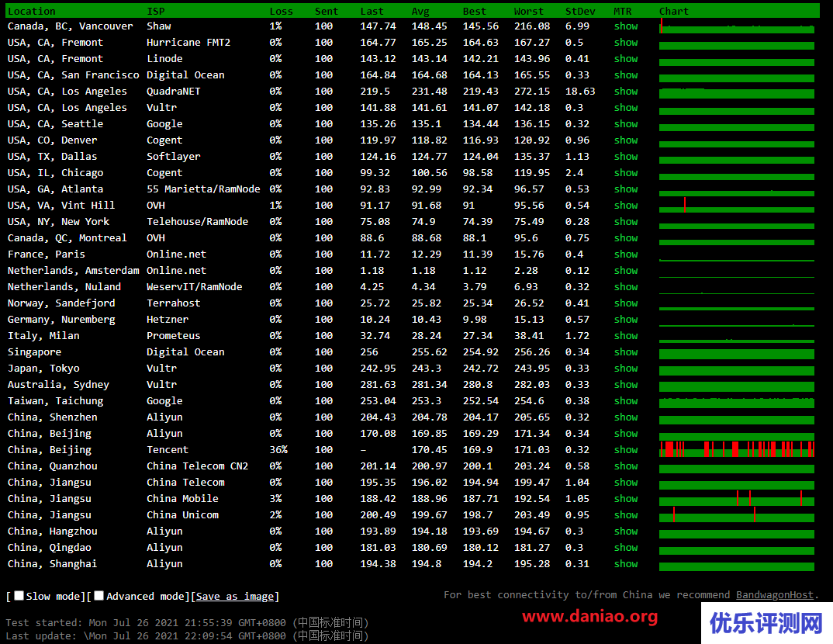Click the Loss column header
The width and height of the screenshot is (833, 644).
pyautogui.click(x=281, y=11)
